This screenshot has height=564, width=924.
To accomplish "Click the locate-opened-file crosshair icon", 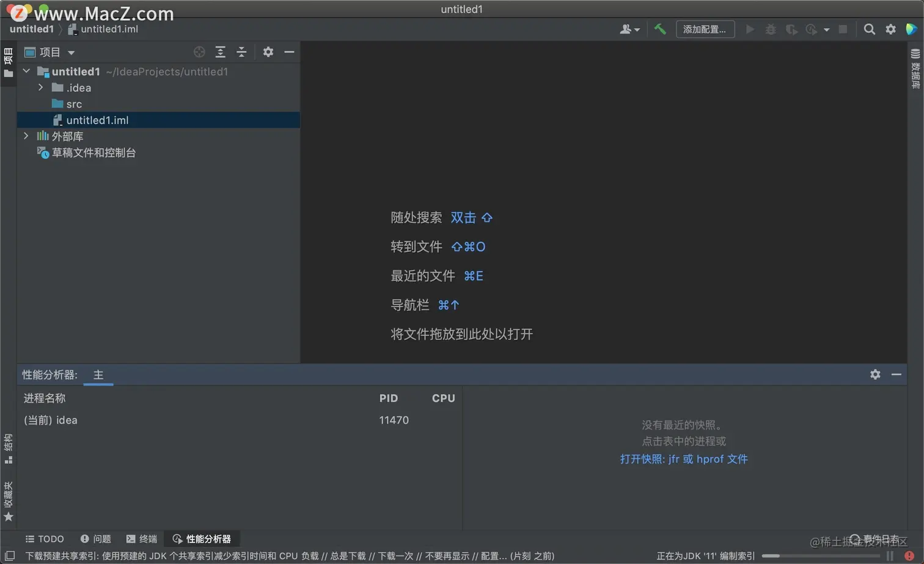I will coord(199,52).
